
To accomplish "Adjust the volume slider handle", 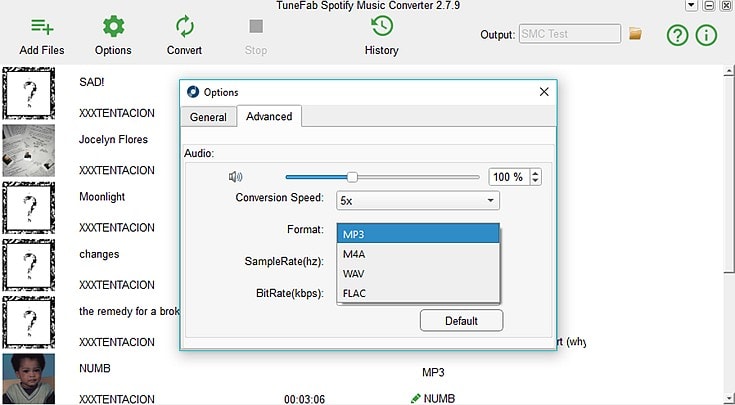I will (x=352, y=177).
